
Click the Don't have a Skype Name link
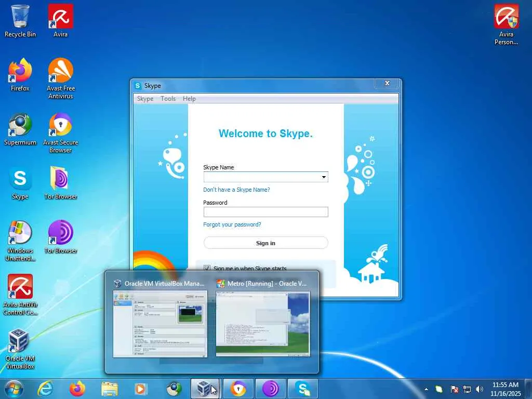236,190
